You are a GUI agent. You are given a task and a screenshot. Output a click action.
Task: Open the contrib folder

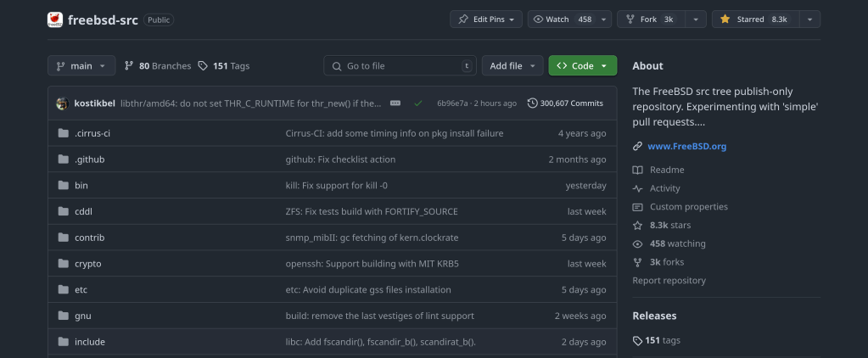click(x=89, y=238)
